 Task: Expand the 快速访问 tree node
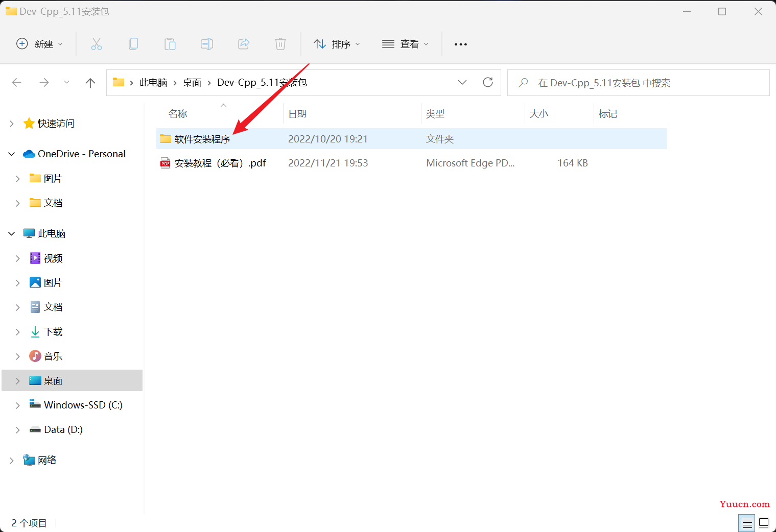coord(12,124)
